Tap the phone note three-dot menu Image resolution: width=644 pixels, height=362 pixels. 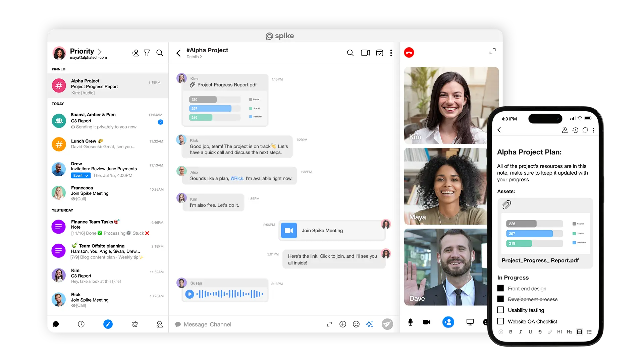coord(594,130)
